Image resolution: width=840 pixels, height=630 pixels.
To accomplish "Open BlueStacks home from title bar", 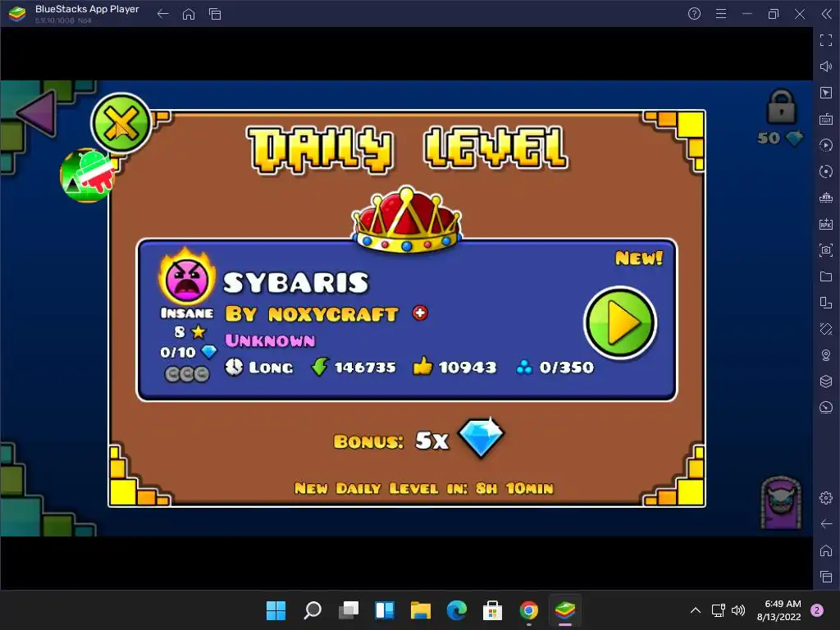I will [189, 14].
